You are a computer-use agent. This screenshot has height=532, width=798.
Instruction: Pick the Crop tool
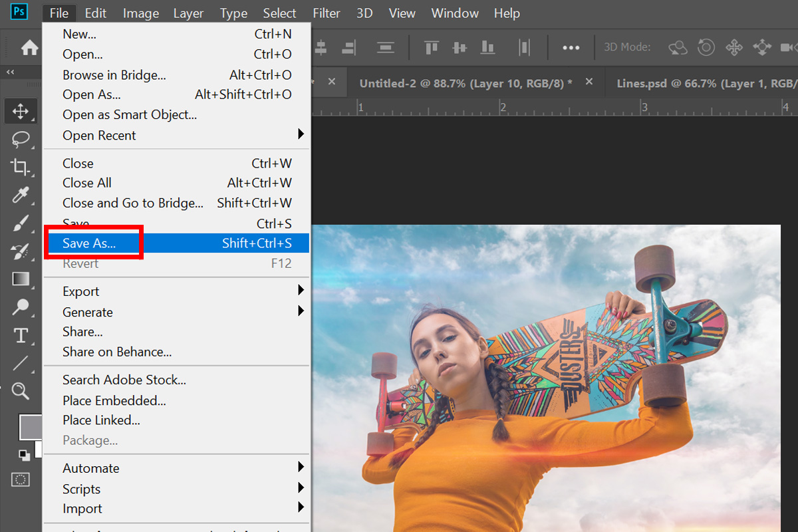coord(21,167)
